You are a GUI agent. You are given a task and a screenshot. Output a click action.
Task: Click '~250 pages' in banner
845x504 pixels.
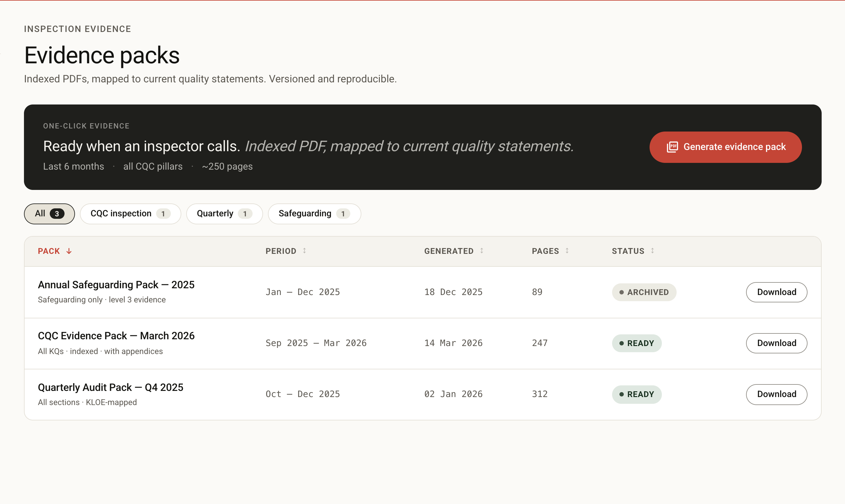[x=227, y=167]
